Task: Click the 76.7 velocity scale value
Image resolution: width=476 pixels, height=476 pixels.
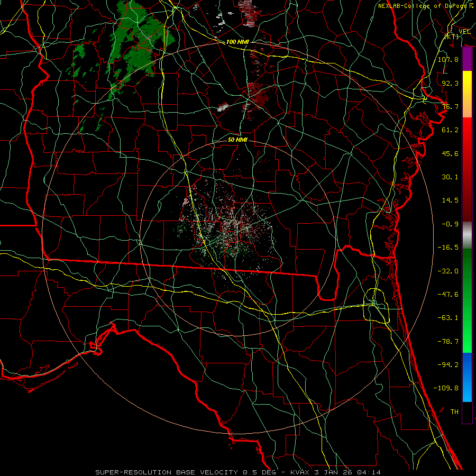Action: [x=450, y=106]
